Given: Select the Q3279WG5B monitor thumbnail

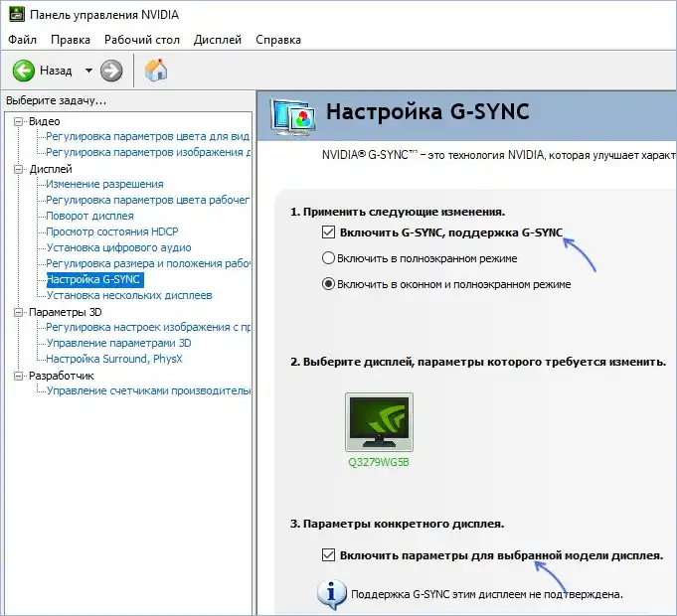Looking at the screenshot, I should [379, 422].
